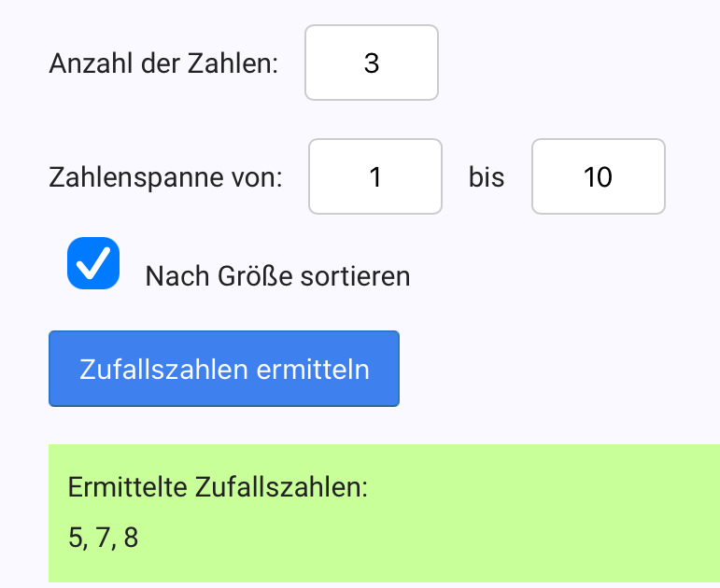Click the "Anzahl der Zahlen" number field
Screen dimensions: 720x588
pos(371,63)
